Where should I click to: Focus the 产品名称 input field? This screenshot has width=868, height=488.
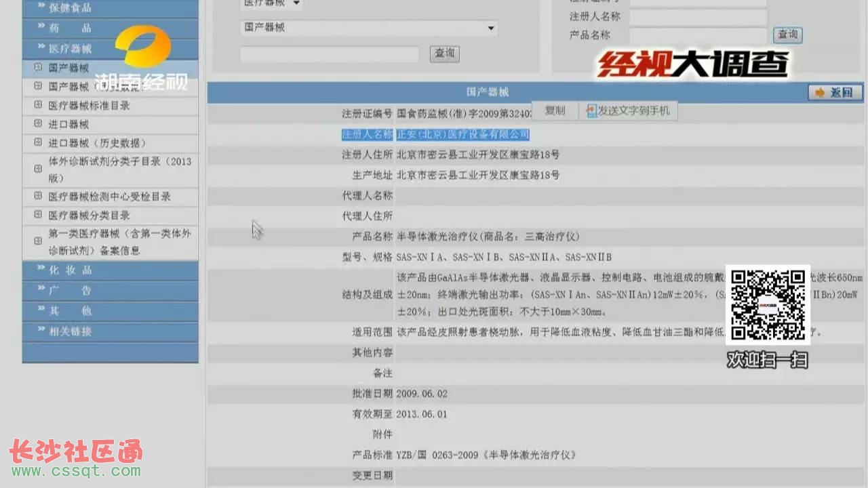point(698,35)
